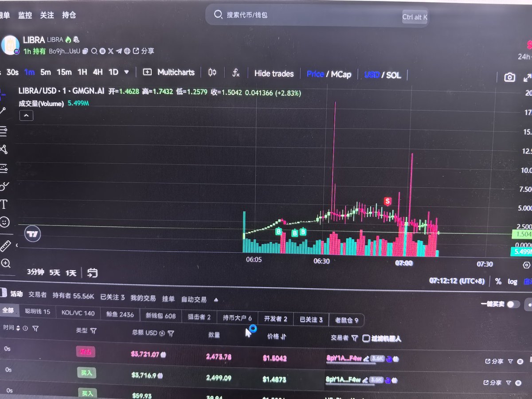Open the 交易者 tab
Screen dimensions: 532x399
[37, 294]
